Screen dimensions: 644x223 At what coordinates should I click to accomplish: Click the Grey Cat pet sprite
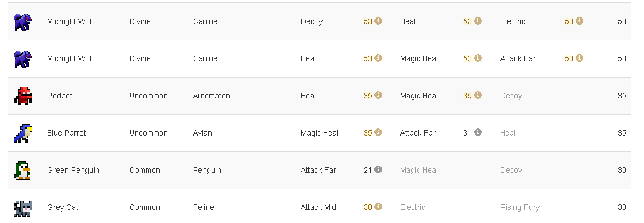click(x=22, y=208)
